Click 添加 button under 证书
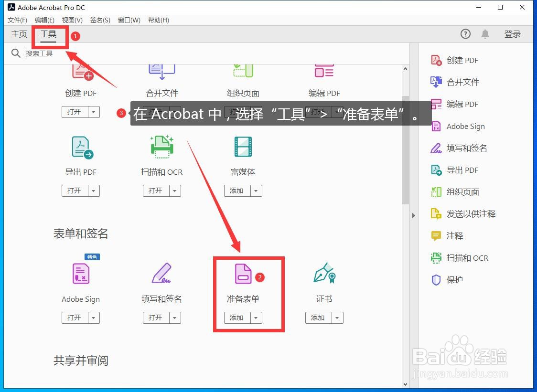 point(318,318)
